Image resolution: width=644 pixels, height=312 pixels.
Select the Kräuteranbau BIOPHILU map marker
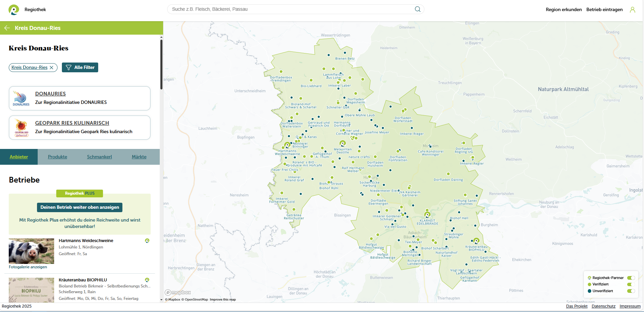[x=476, y=241]
